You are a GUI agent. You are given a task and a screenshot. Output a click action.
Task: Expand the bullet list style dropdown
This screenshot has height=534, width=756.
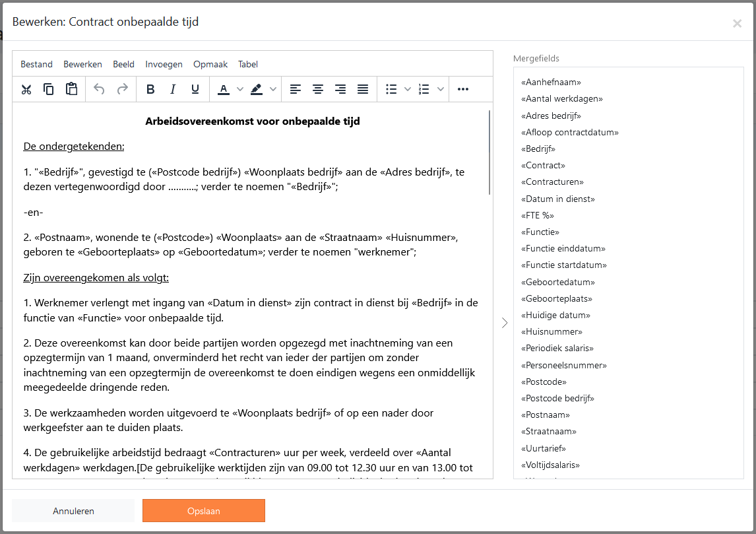click(x=408, y=89)
